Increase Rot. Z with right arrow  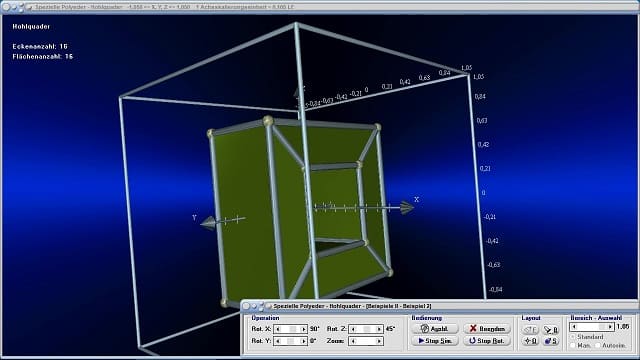[x=379, y=329]
